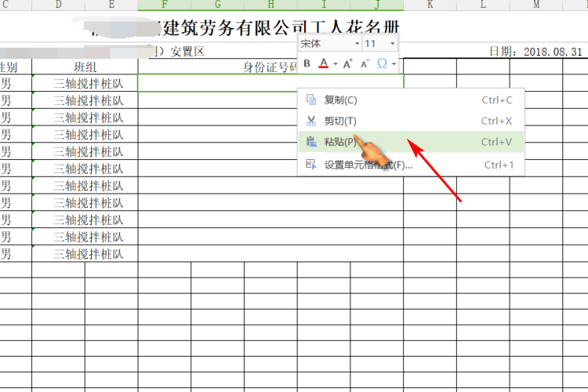Decrease font size with the A- icon
Image resolution: width=588 pixels, height=392 pixels.
pyautogui.click(x=365, y=64)
